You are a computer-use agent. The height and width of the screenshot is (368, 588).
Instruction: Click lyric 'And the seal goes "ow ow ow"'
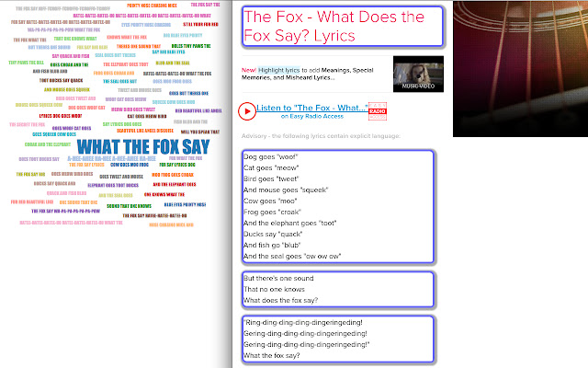click(x=292, y=256)
